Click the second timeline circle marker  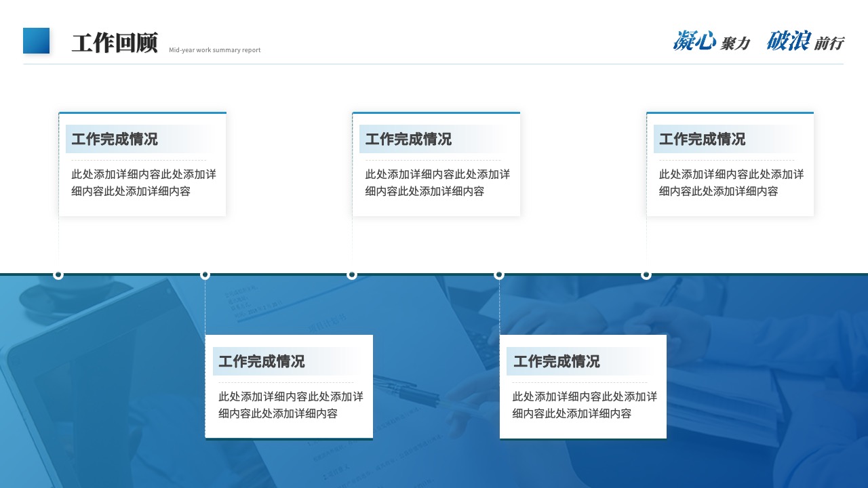tap(205, 274)
